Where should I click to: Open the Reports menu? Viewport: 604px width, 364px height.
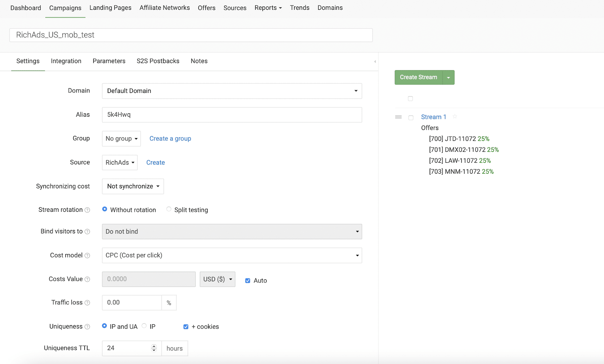pos(268,8)
